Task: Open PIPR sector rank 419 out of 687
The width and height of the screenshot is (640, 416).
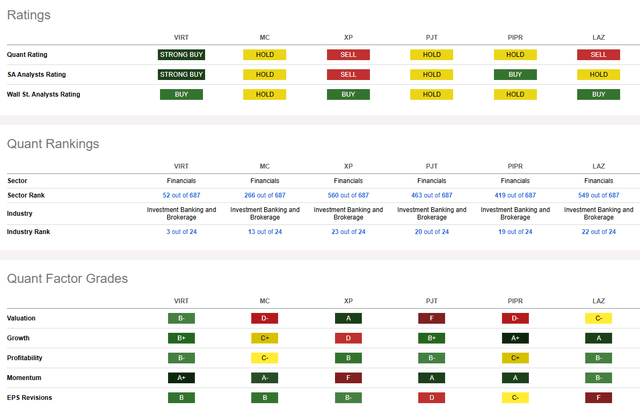Action: point(515,195)
